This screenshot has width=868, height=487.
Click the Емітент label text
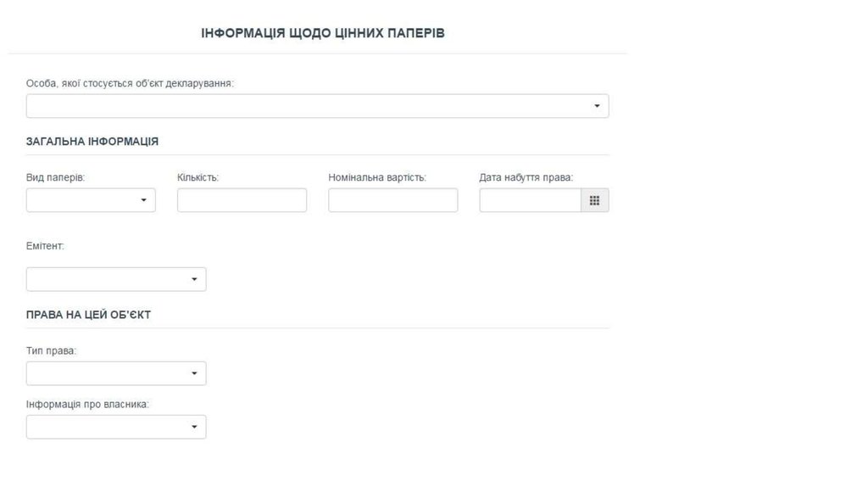(46, 246)
